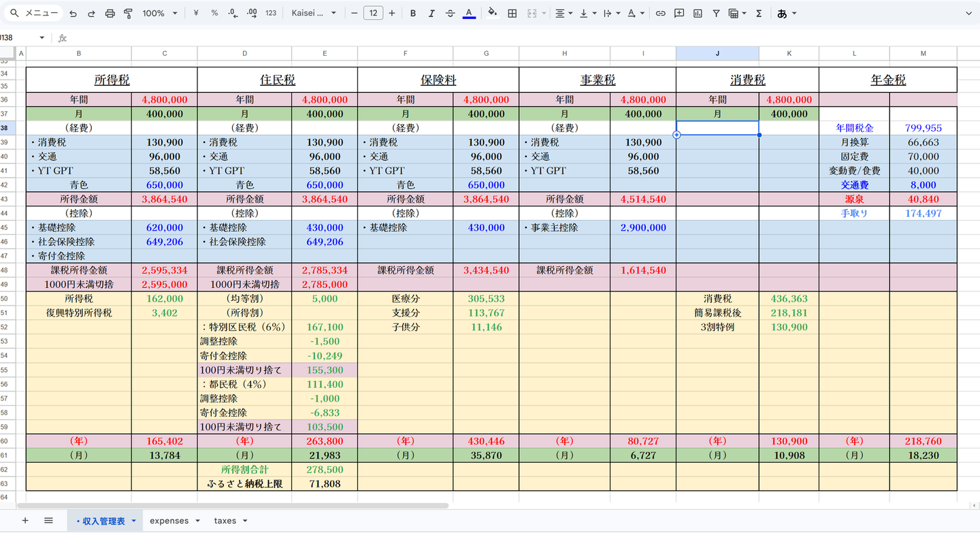Insert a chart from the toolbar

point(698,13)
